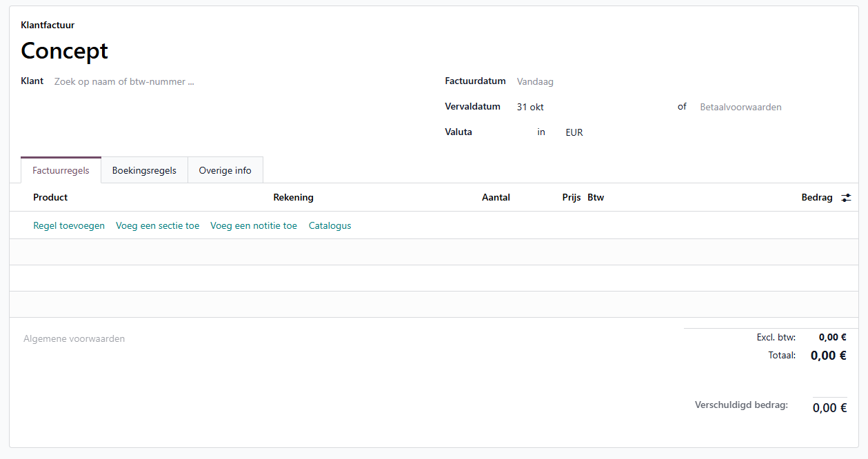Click the Rekening column header

click(293, 197)
